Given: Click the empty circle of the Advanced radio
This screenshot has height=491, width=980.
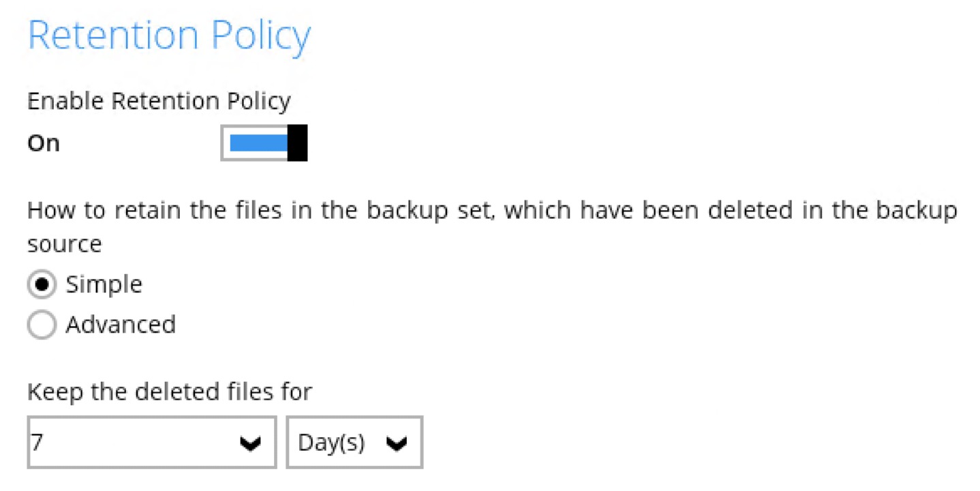Looking at the screenshot, I should point(42,325).
